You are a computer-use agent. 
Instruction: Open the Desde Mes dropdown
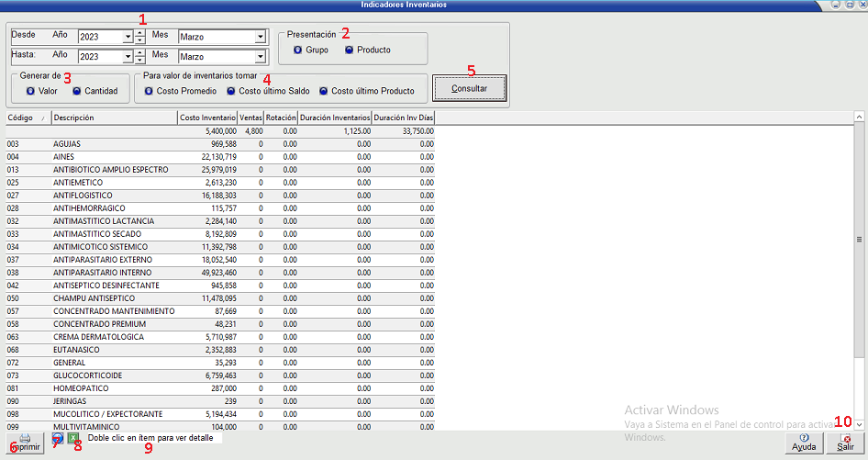pyautogui.click(x=261, y=38)
